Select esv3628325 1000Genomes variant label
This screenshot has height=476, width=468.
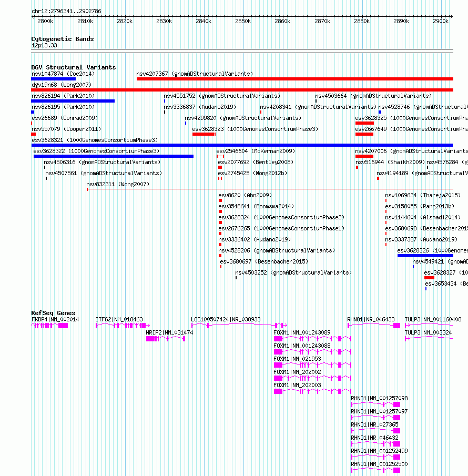coord(411,118)
